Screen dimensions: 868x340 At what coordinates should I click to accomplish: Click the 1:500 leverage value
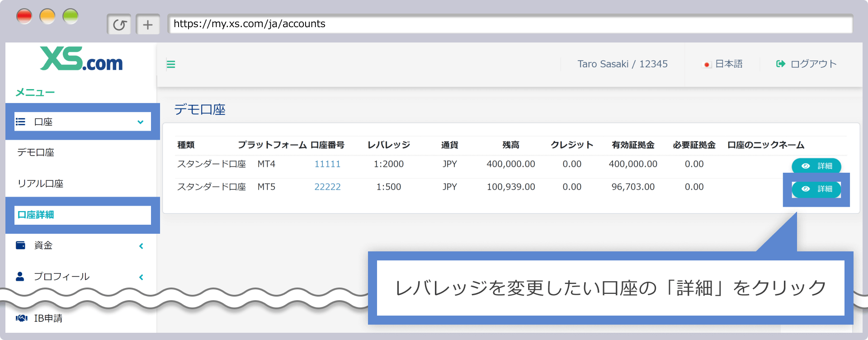pos(389,187)
